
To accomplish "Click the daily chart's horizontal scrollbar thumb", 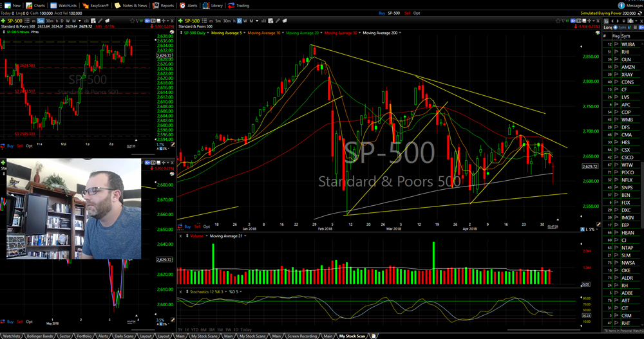I will 544,329.
